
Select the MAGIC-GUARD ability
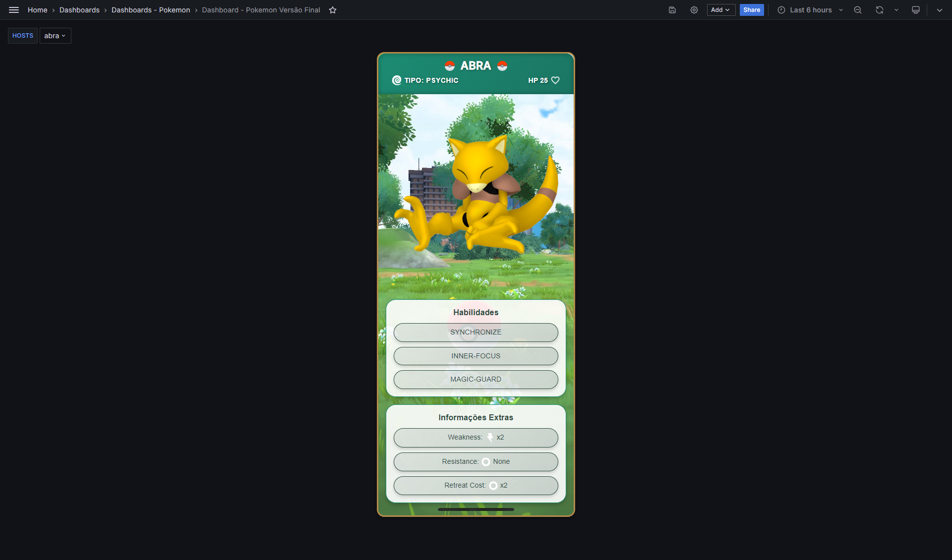point(476,380)
